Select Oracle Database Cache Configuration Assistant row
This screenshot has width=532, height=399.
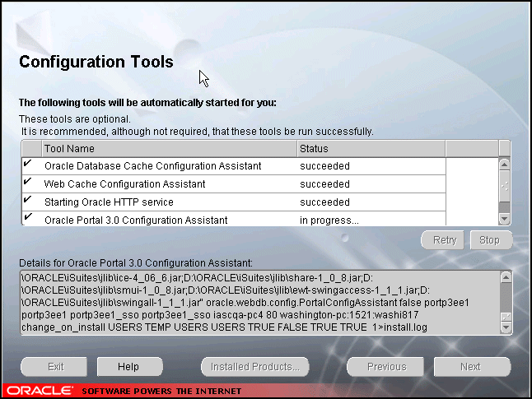click(234, 166)
